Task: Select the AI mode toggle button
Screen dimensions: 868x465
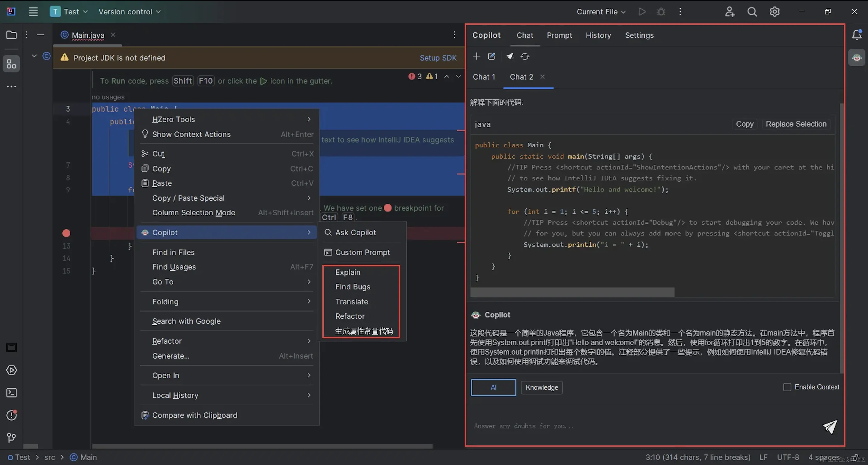Action: pyautogui.click(x=493, y=387)
